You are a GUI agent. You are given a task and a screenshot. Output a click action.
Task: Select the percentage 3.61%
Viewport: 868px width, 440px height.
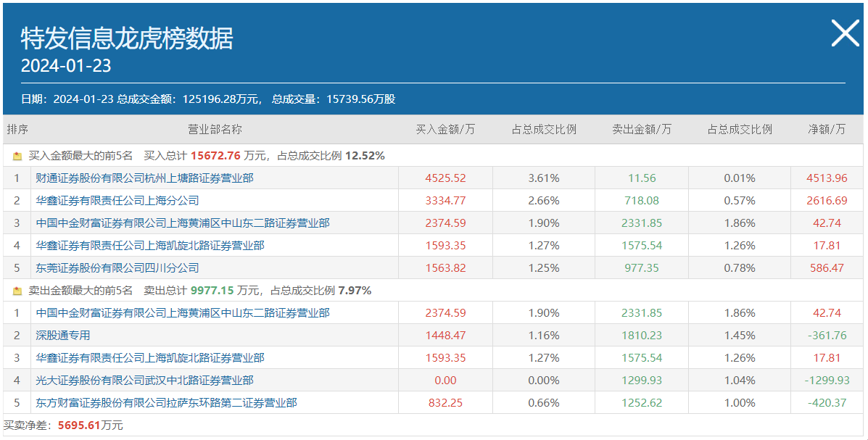pos(544,178)
